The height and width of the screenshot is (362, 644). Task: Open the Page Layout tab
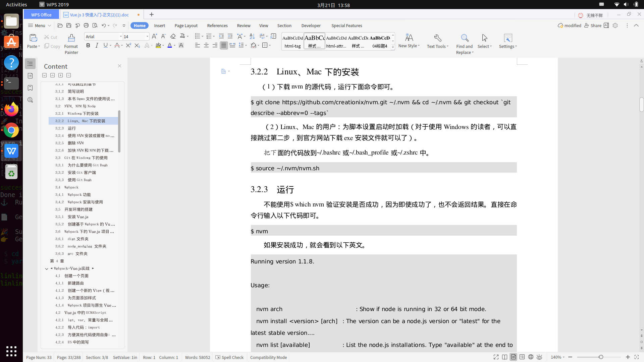tap(186, 25)
